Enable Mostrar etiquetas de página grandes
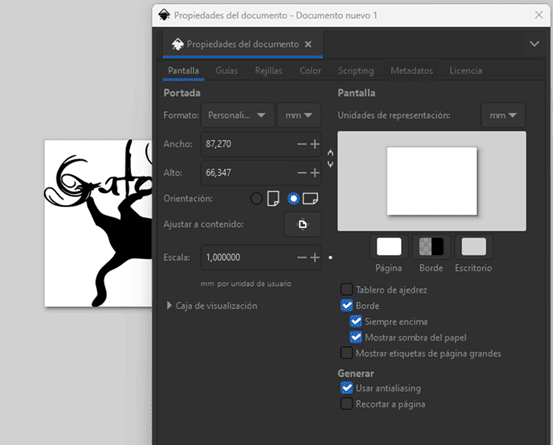Image resolution: width=553 pixels, height=445 pixels. pyautogui.click(x=346, y=353)
